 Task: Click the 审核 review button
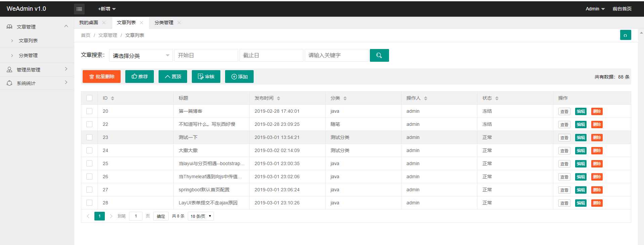point(206,77)
